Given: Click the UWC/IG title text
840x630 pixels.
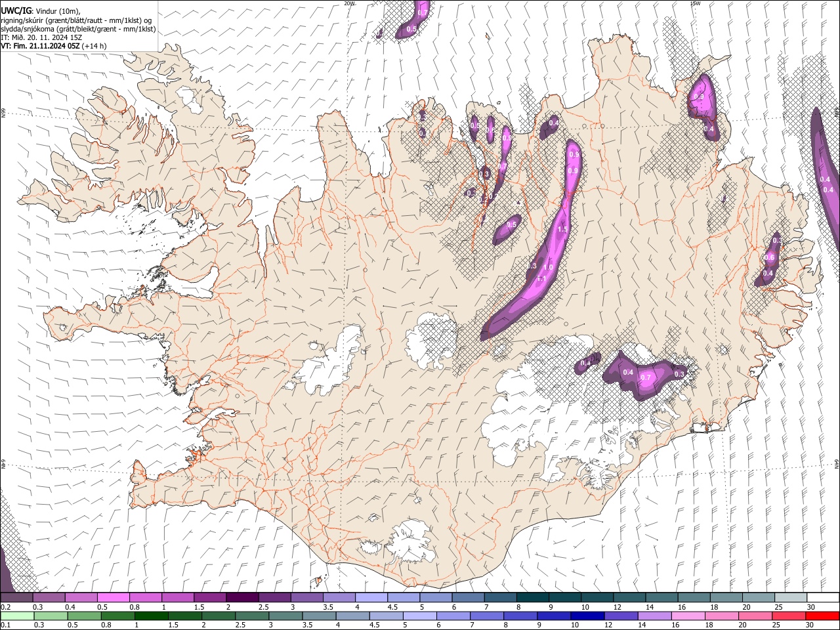Looking at the screenshot, I should pos(15,11).
